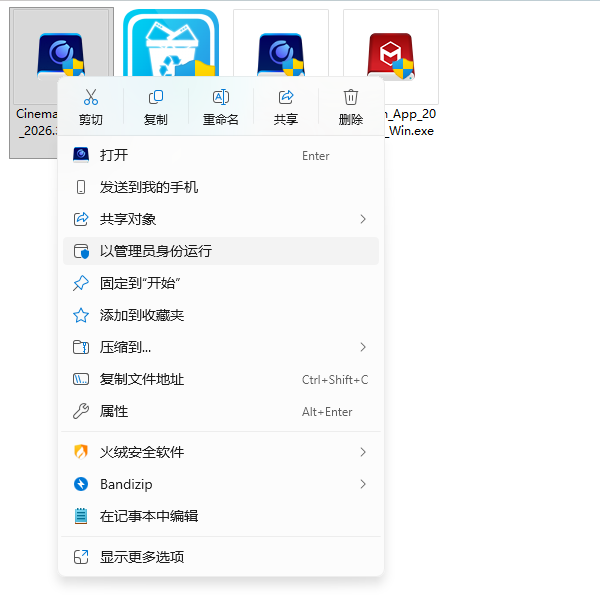The image size is (600, 610).
Task: Click the star icon 添加到收藏夹
Action: [81, 315]
